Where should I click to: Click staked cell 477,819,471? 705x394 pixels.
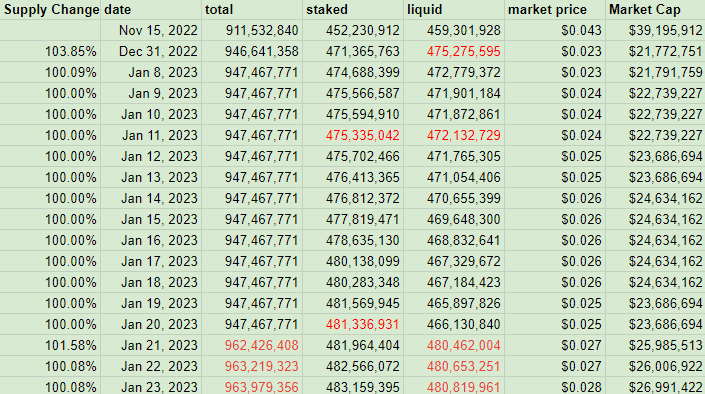click(x=353, y=219)
